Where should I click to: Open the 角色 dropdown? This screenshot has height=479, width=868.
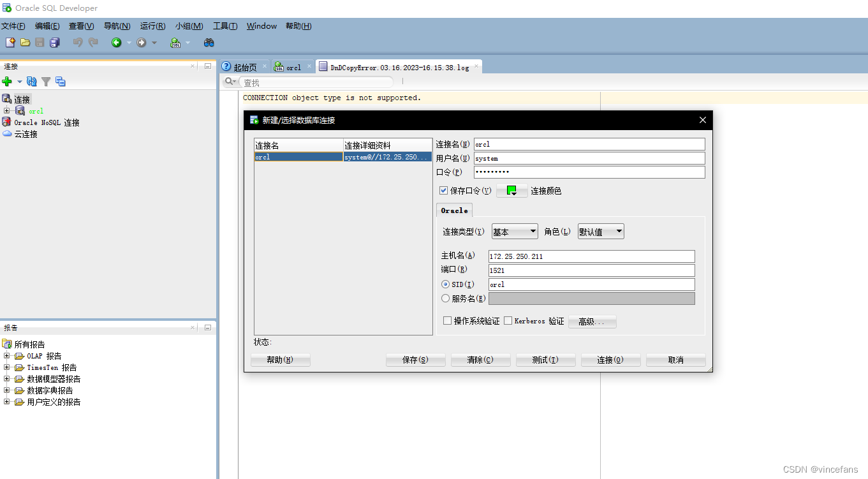coord(601,232)
